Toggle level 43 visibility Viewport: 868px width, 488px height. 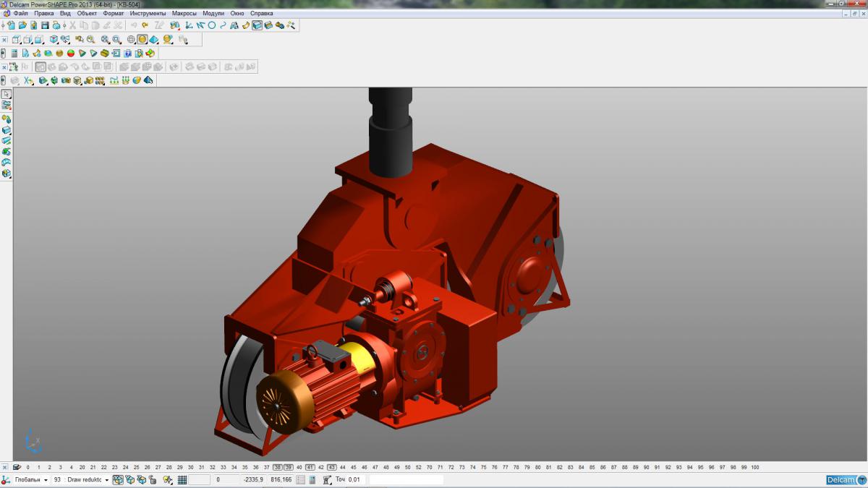332,467
